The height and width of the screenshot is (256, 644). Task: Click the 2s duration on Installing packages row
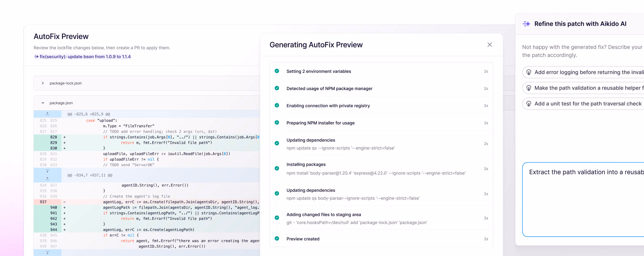tap(486, 169)
